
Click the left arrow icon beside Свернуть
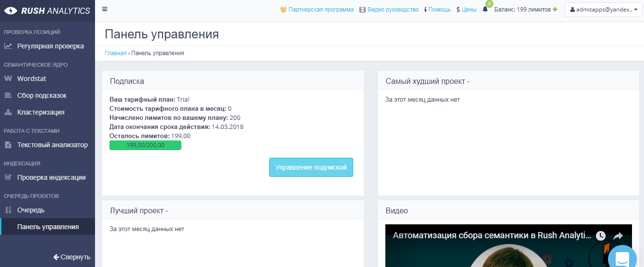pos(56,257)
